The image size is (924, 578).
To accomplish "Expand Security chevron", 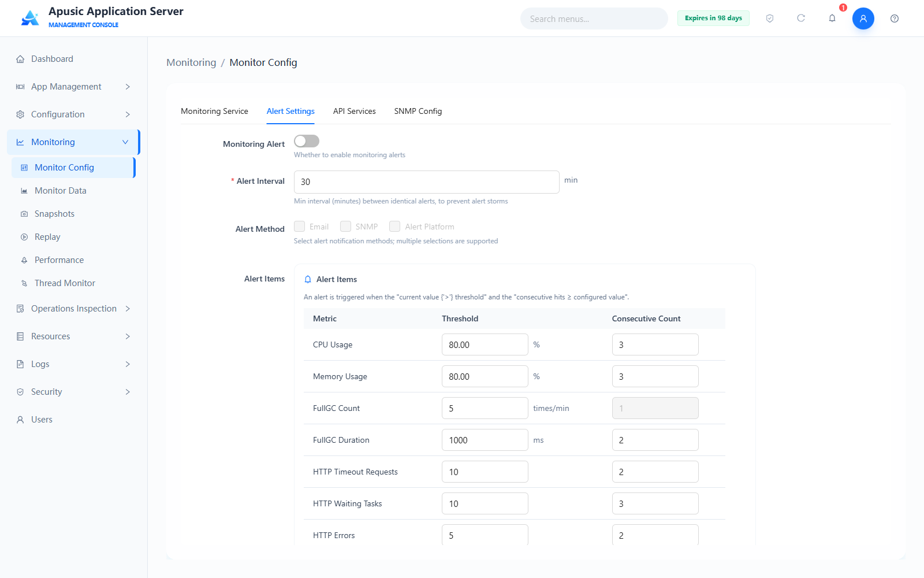I will tap(128, 392).
